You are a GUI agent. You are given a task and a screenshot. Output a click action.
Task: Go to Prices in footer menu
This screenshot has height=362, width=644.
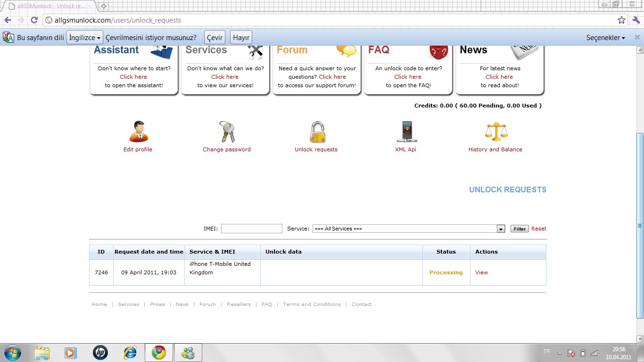157,304
